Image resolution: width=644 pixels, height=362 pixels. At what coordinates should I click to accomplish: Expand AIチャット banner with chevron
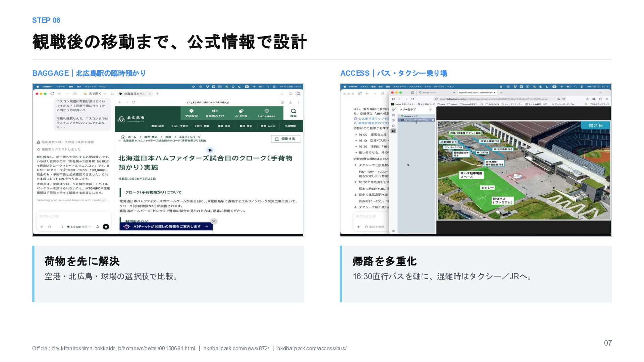[207, 227]
